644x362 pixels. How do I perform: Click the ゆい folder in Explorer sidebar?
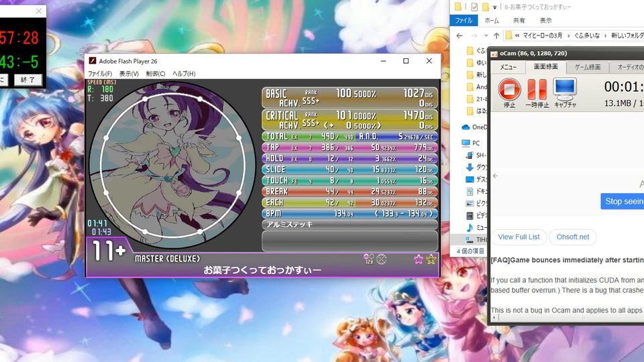click(x=476, y=63)
